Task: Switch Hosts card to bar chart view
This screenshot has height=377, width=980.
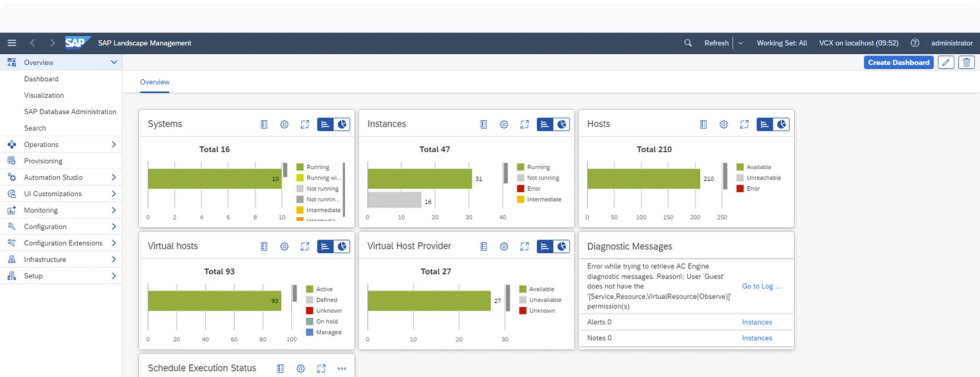Action: click(x=765, y=124)
